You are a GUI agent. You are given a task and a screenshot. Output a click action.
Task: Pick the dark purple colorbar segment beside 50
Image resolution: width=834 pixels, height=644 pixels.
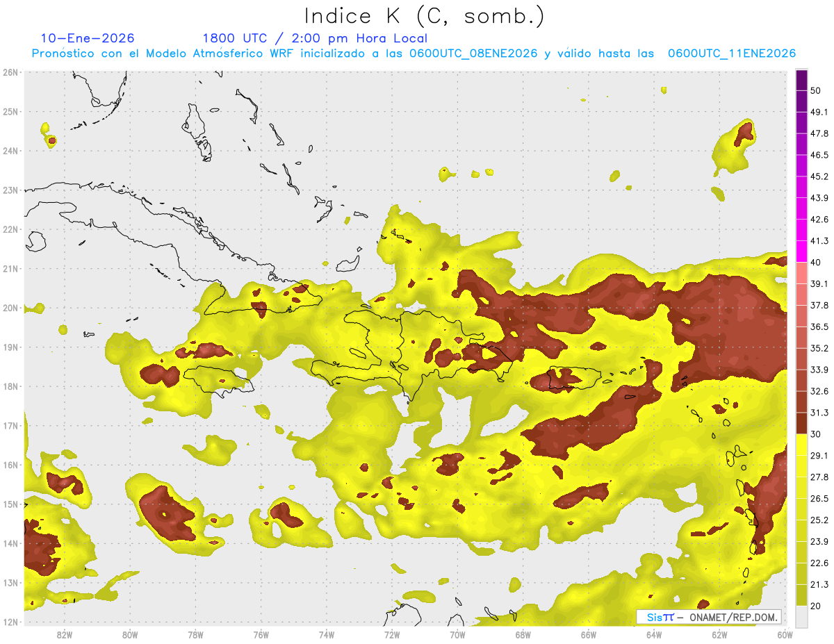point(801,80)
